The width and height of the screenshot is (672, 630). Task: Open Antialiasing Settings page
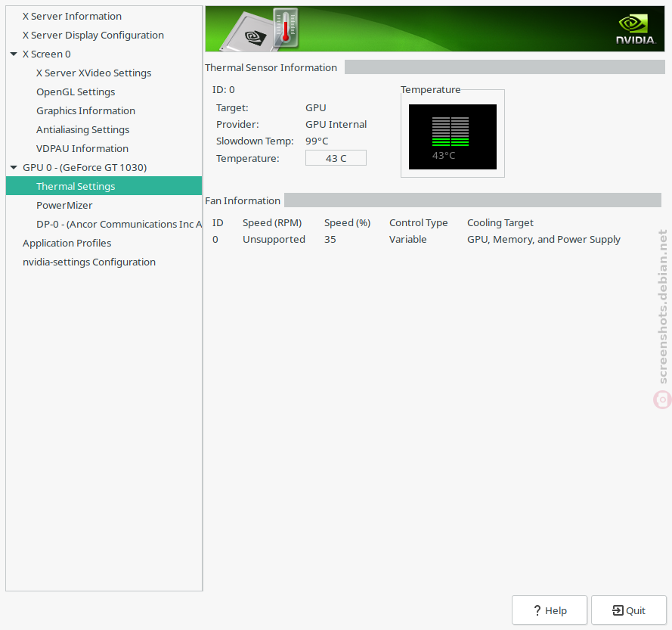coord(82,129)
